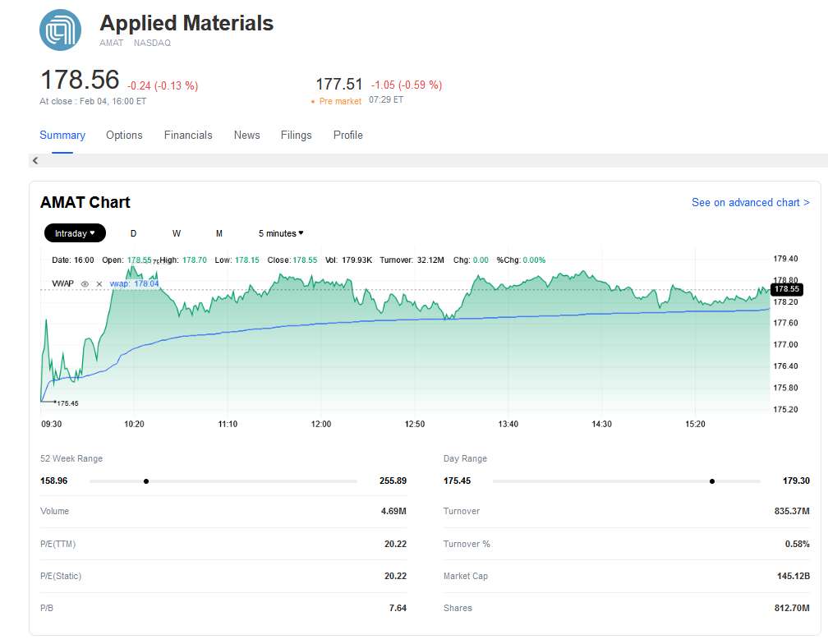The width and height of the screenshot is (828, 644).
Task: Click the 178.55 current price label on chart
Action: pos(786,289)
